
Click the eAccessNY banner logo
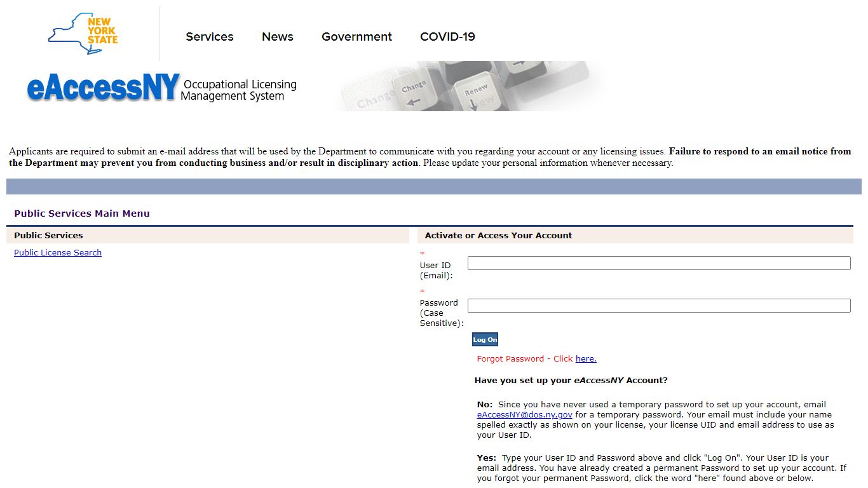coord(103,88)
